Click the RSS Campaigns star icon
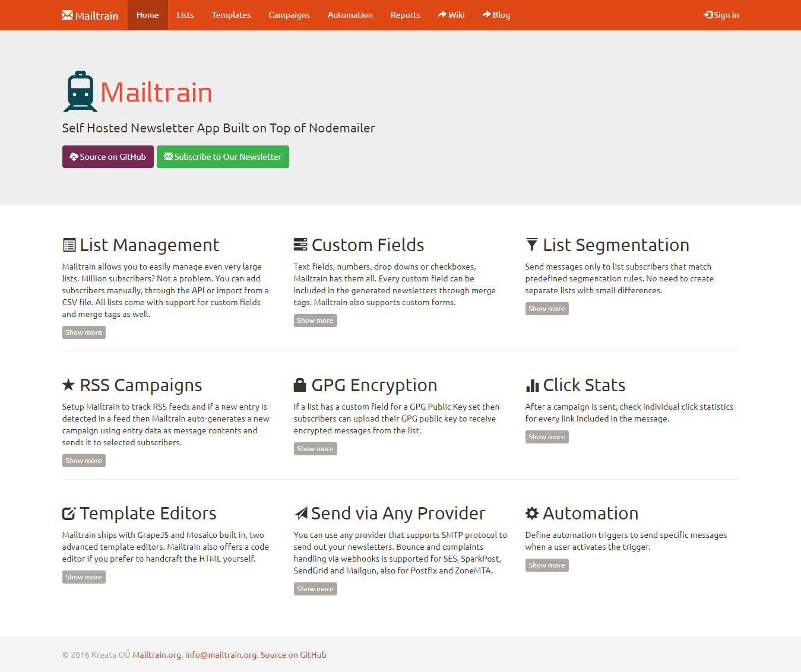This screenshot has width=801, height=672. pos(68,385)
